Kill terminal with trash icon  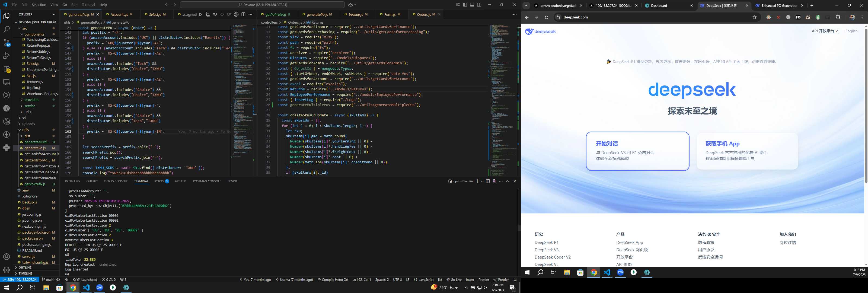(494, 181)
